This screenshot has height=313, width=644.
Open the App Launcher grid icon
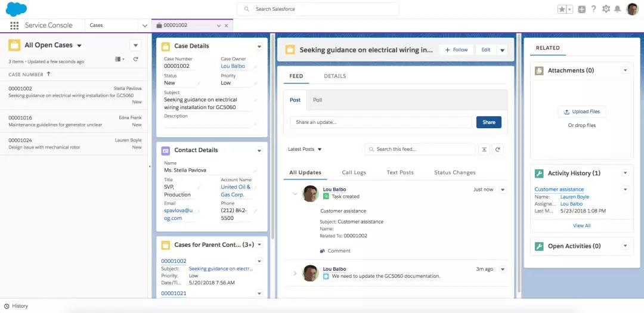(14, 26)
